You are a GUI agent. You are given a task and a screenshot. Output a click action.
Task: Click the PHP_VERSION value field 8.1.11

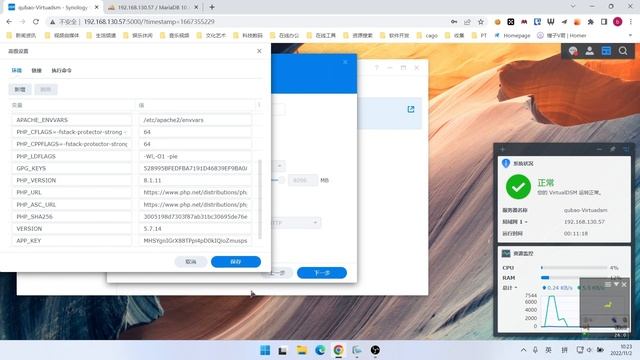(195, 180)
